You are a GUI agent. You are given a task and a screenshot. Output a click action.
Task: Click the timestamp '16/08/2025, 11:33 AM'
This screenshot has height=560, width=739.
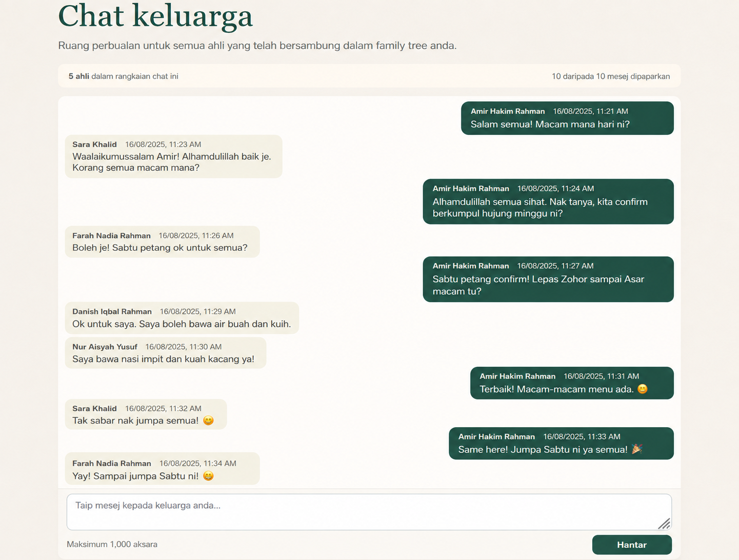[x=582, y=437]
